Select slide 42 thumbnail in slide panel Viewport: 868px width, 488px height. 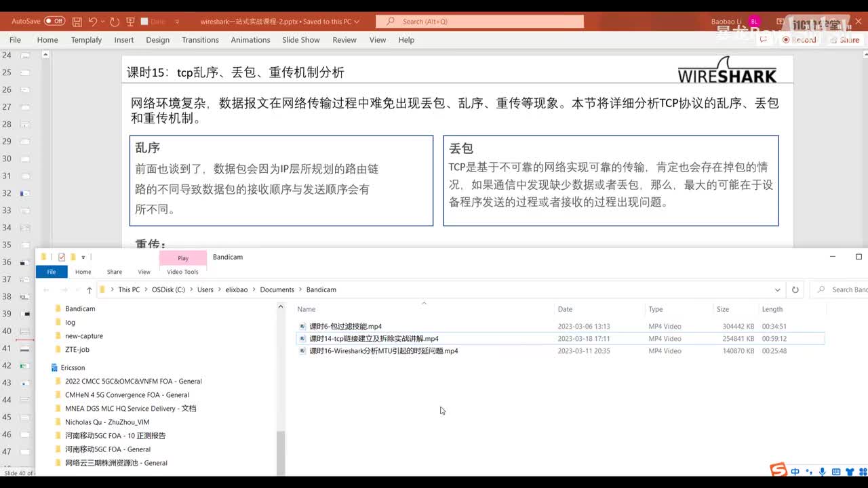25,366
